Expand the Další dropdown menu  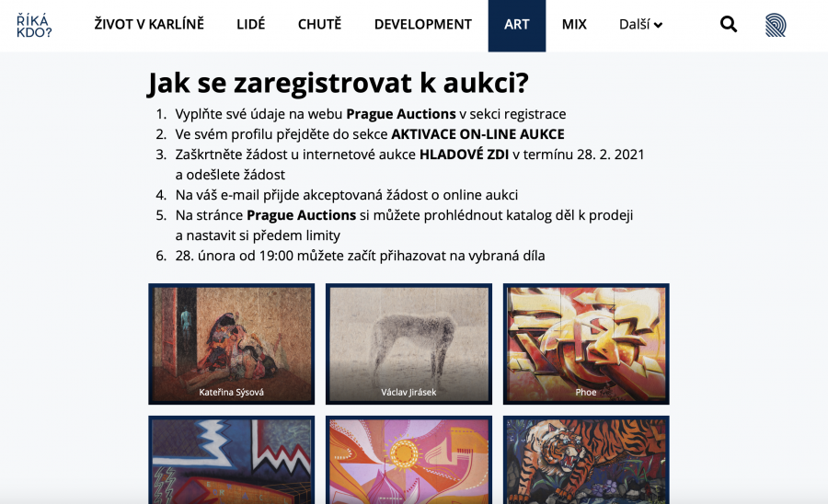click(x=640, y=25)
